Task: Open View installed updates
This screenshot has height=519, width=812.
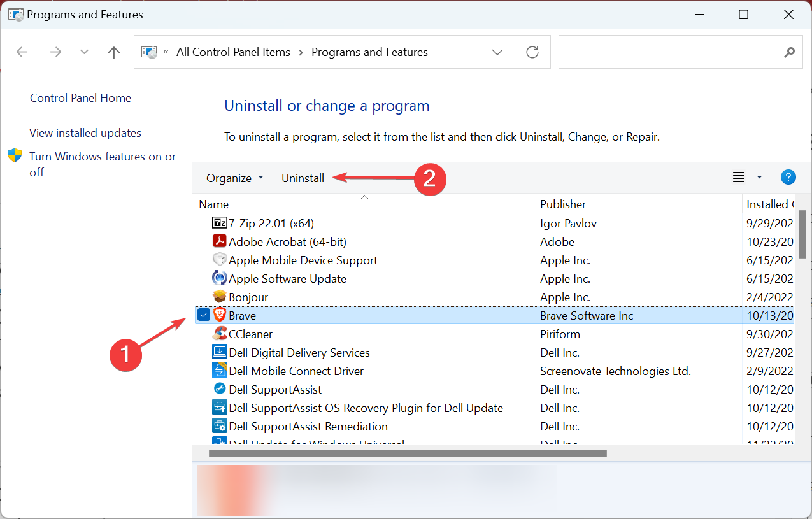Action: (85, 133)
